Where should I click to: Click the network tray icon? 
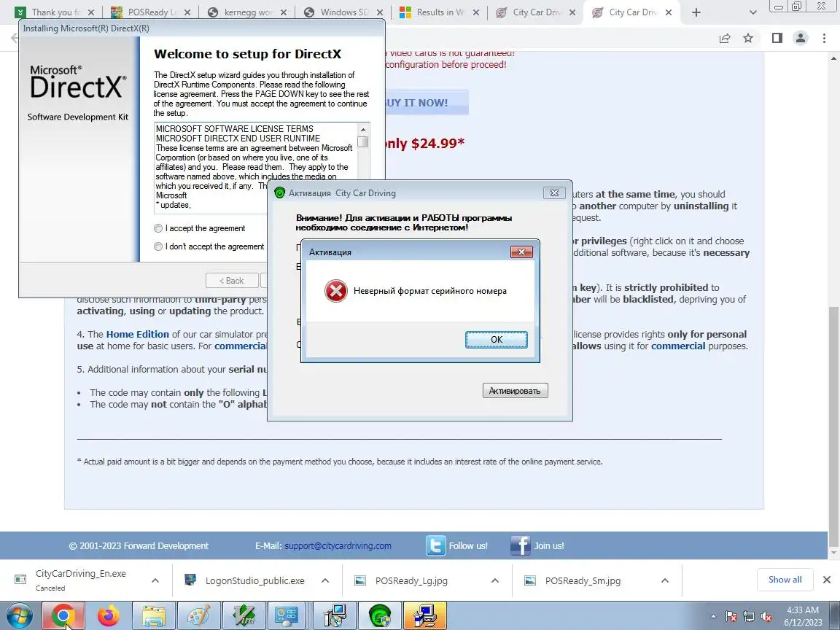point(749,617)
